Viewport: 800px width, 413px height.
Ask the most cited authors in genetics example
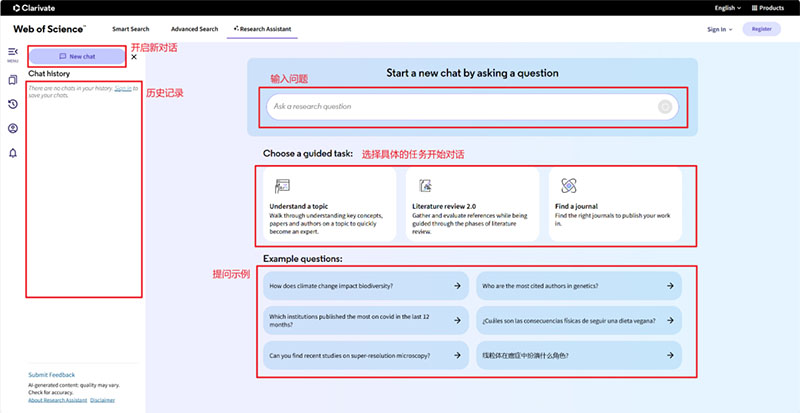click(579, 286)
